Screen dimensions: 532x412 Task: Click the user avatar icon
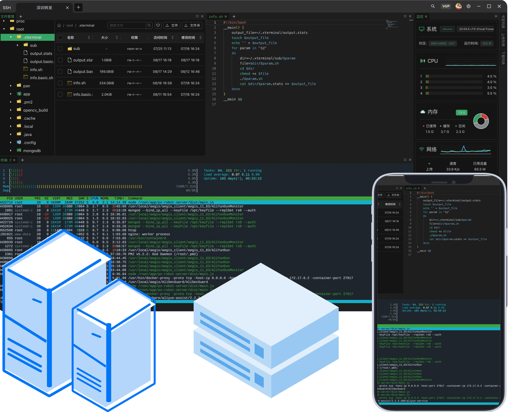point(458,6)
